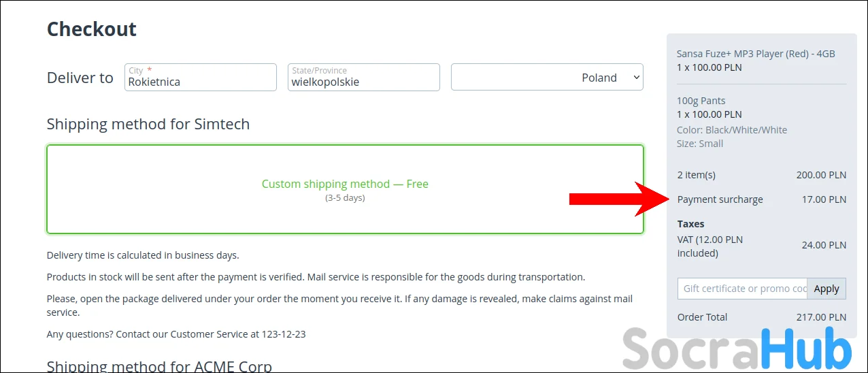Click the Shipping method for ACME Corp heading
868x373 pixels.
(159, 366)
